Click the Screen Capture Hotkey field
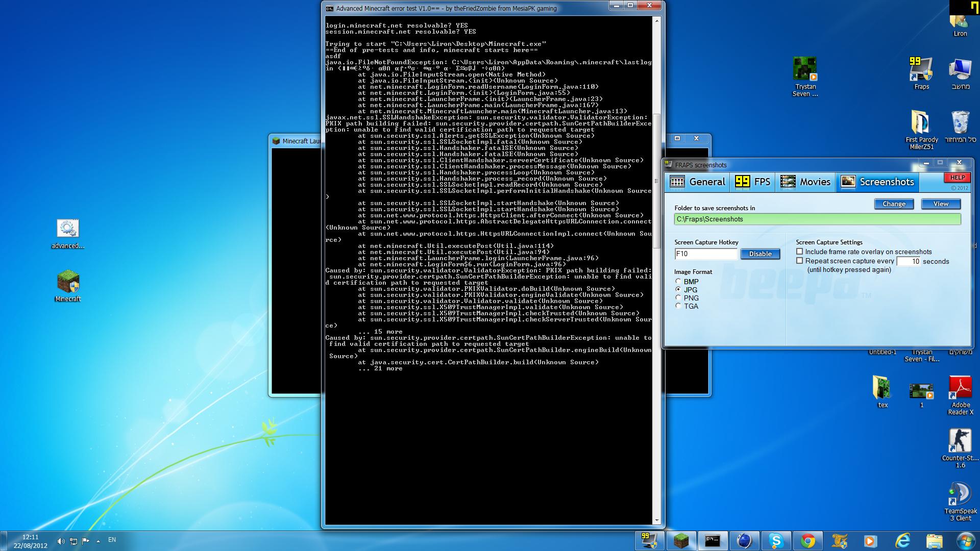The width and height of the screenshot is (980, 551). (705, 254)
